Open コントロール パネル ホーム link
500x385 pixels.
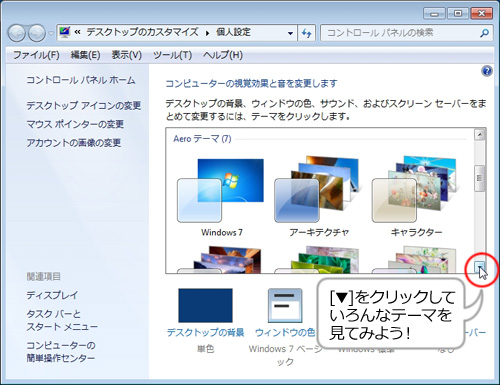click(x=81, y=80)
